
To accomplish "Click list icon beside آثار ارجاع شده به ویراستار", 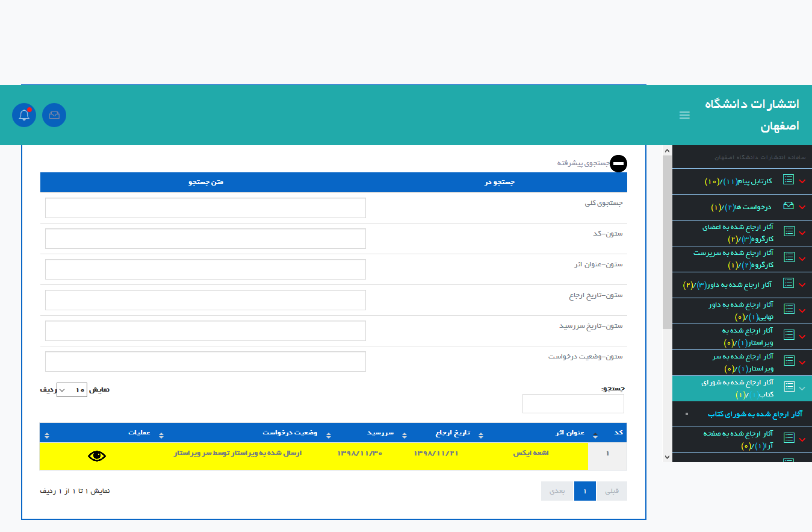I will click(x=789, y=335).
